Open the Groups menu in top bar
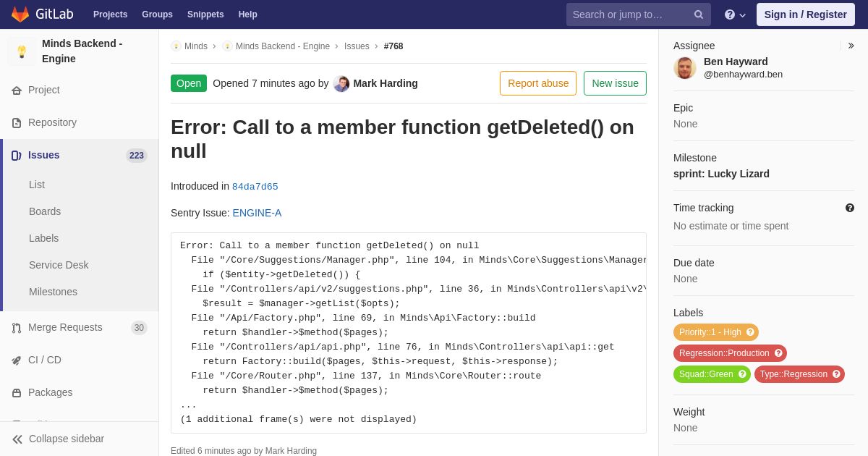Screen dimensions: 868x456 (157, 14)
